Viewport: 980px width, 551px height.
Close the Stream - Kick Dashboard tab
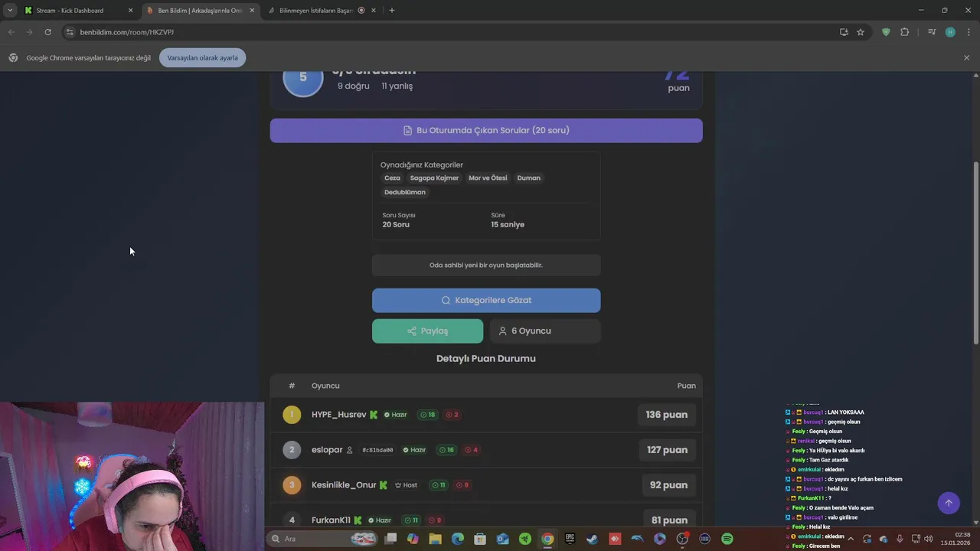(130, 11)
